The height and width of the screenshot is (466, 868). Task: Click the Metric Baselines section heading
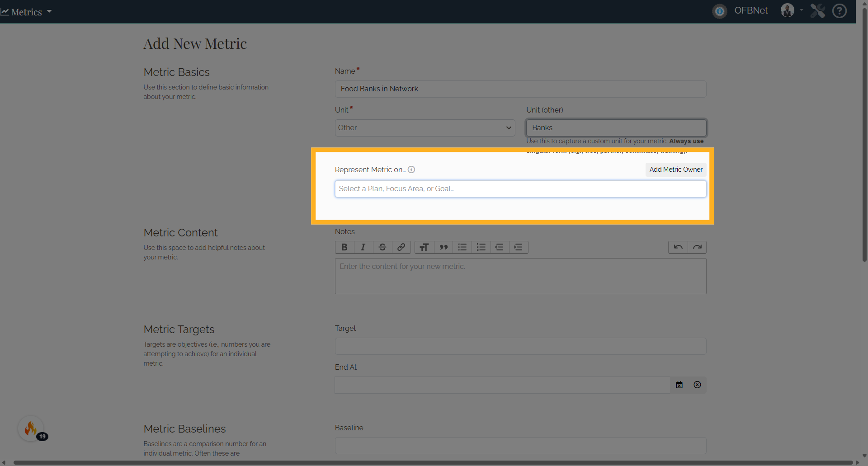tap(184, 429)
